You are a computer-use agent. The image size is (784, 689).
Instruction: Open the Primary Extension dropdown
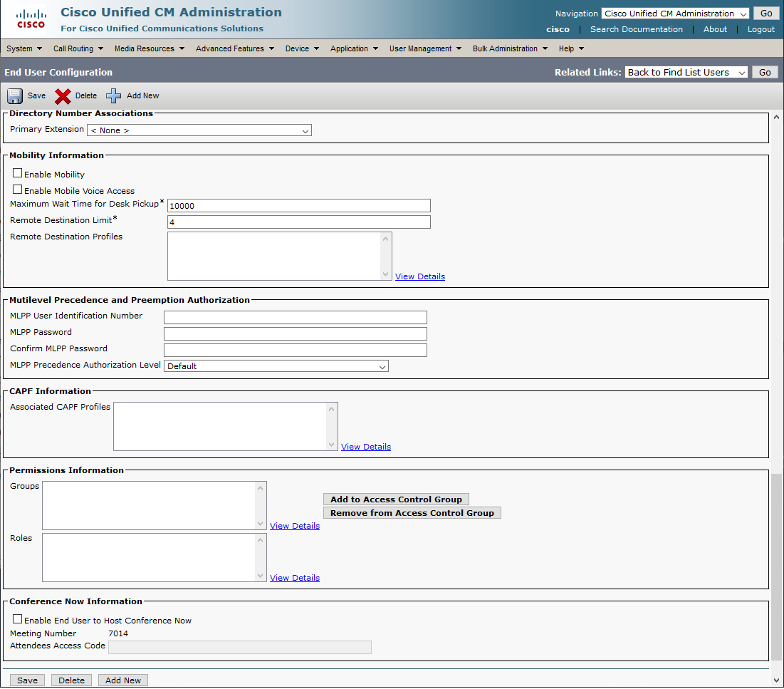pos(199,130)
